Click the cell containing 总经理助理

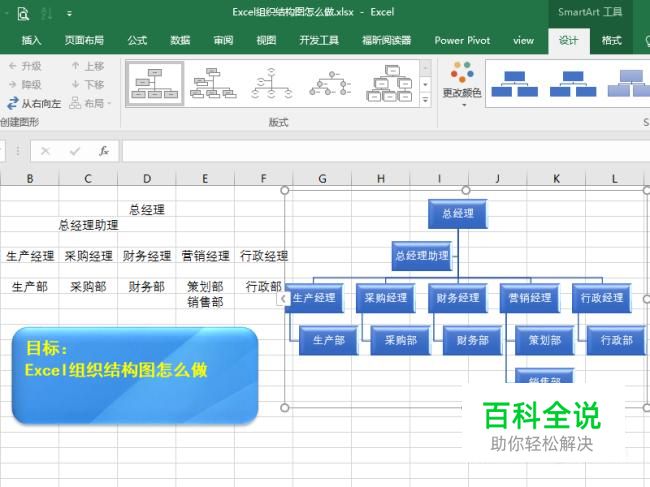88,225
